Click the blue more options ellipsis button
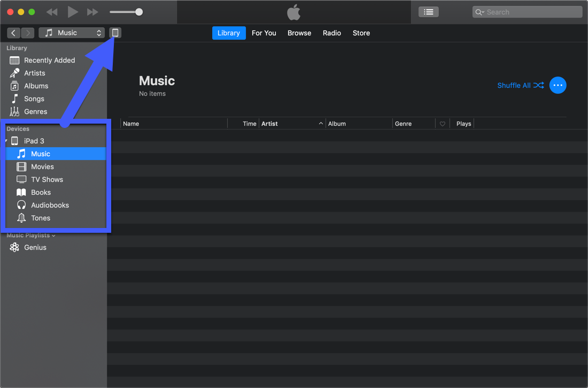This screenshot has width=588, height=388. [x=558, y=85]
